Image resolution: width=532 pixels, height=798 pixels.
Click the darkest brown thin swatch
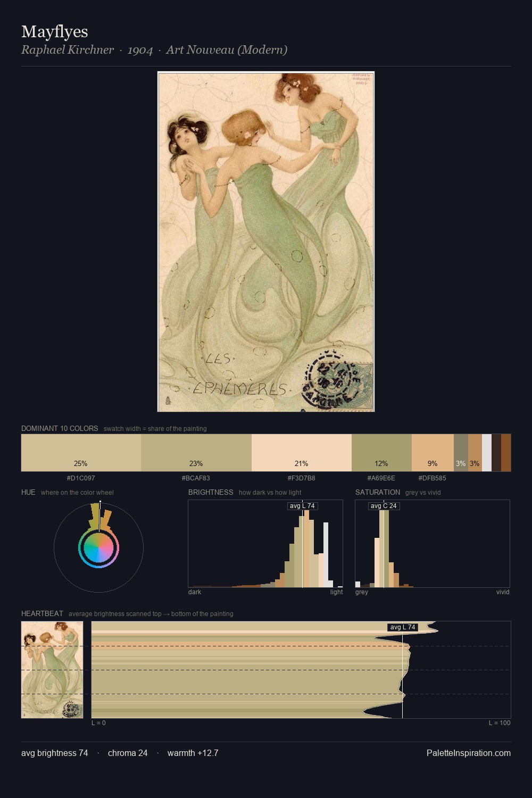click(x=496, y=453)
